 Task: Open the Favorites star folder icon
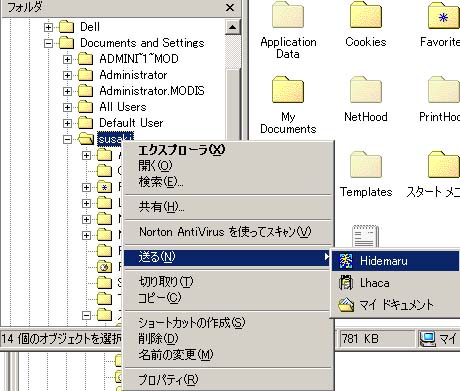(x=444, y=15)
